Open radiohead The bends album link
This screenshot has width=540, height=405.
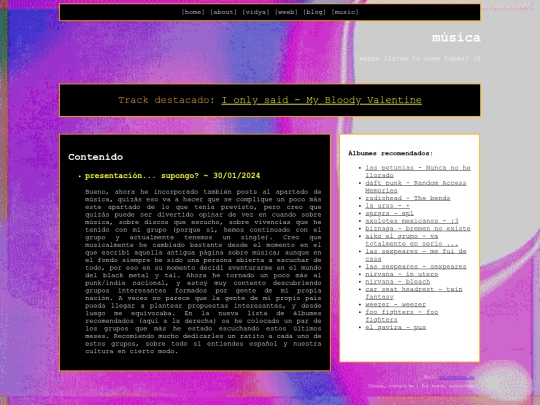coord(407,198)
